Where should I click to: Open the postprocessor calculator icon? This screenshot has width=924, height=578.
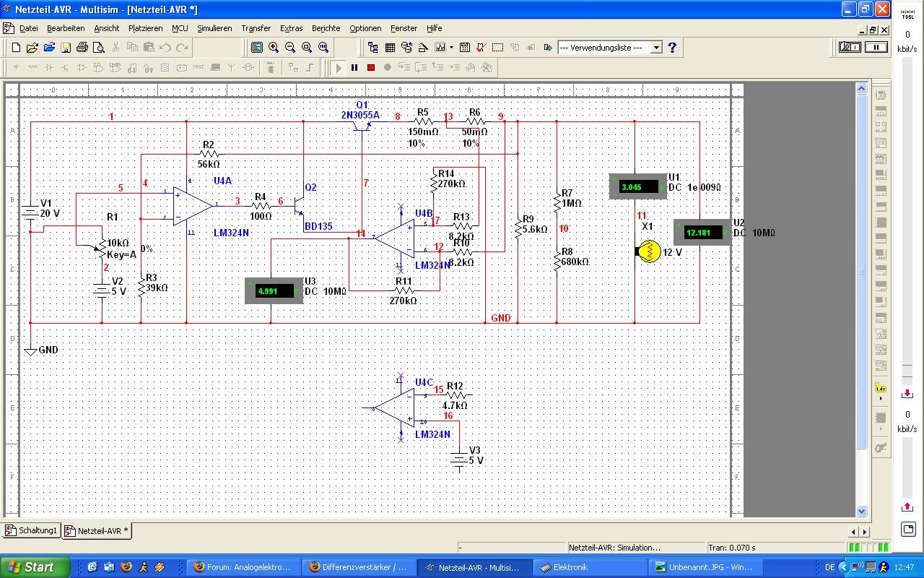(465, 48)
